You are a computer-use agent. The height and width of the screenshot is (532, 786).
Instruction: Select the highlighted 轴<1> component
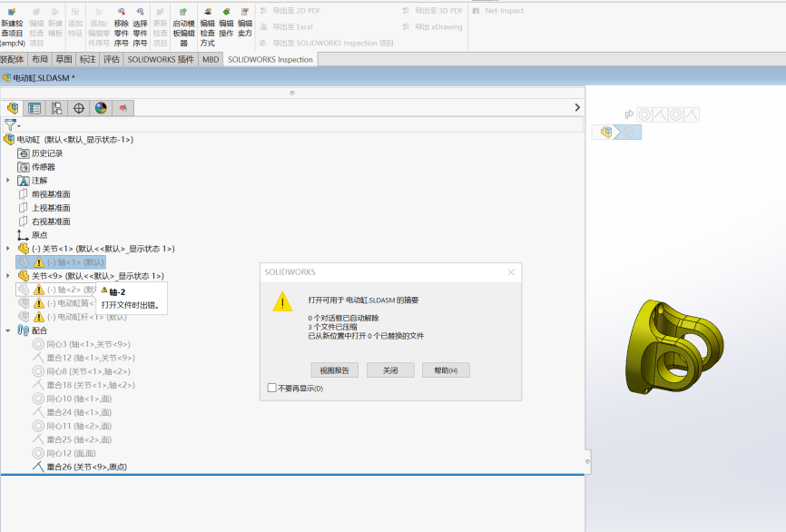click(x=61, y=262)
